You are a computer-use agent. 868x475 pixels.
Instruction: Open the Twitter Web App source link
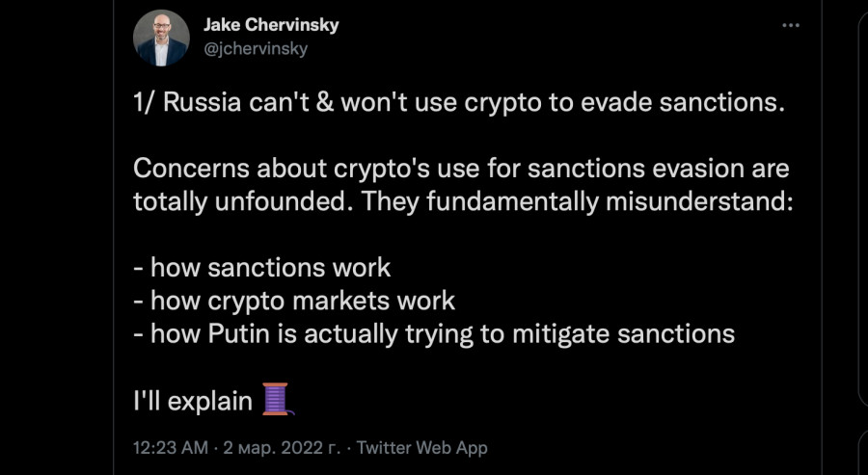(x=421, y=447)
